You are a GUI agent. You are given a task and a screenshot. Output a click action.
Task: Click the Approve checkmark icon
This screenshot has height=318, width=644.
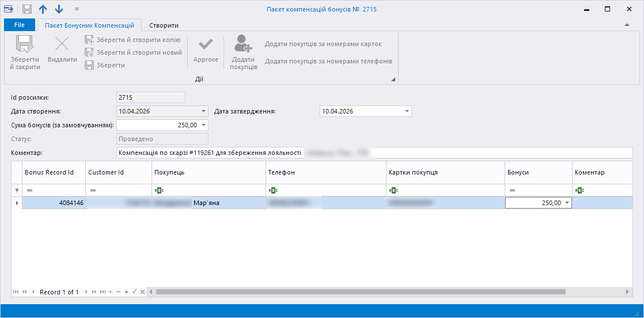pyautogui.click(x=206, y=45)
